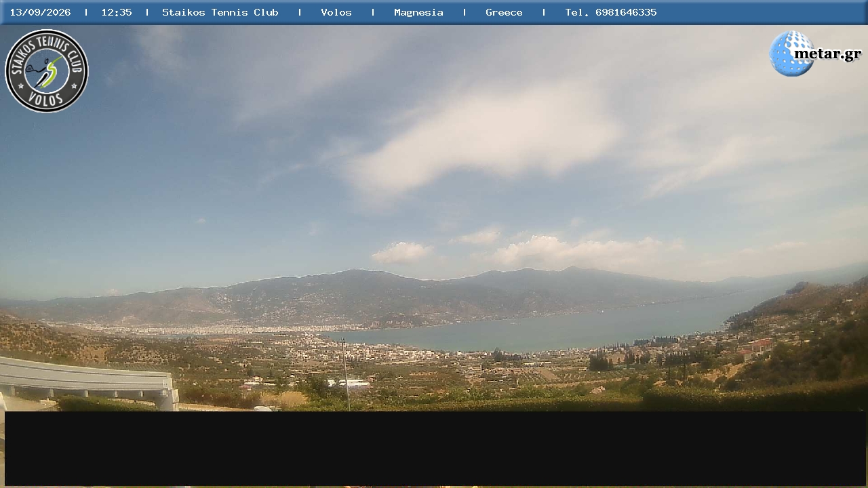
Task: Select the Volos label in the top bar
Action: (x=336, y=12)
